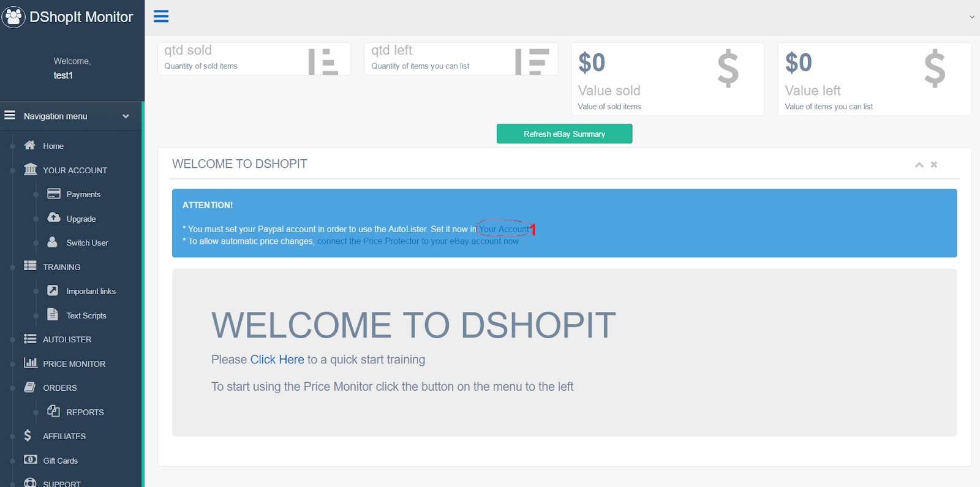Click the PRICE MONITOR bar chart icon
Image resolution: width=980 pixels, height=487 pixels.
click(30, 363)
